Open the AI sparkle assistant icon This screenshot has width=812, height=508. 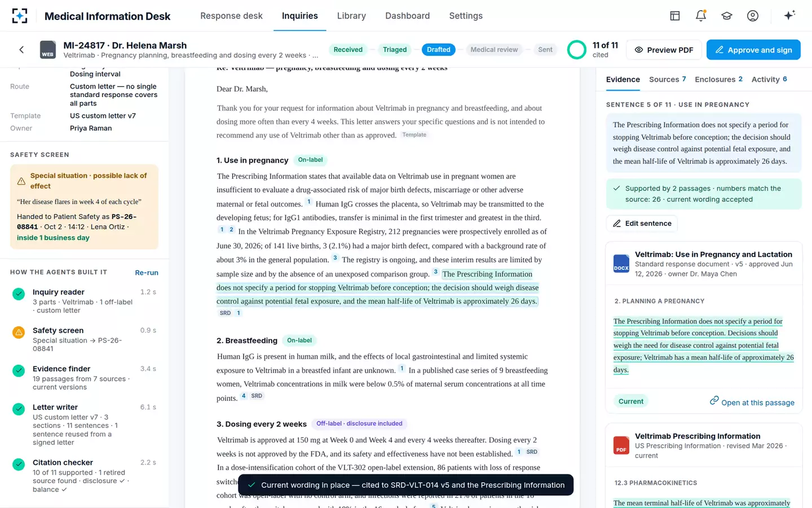789,15
